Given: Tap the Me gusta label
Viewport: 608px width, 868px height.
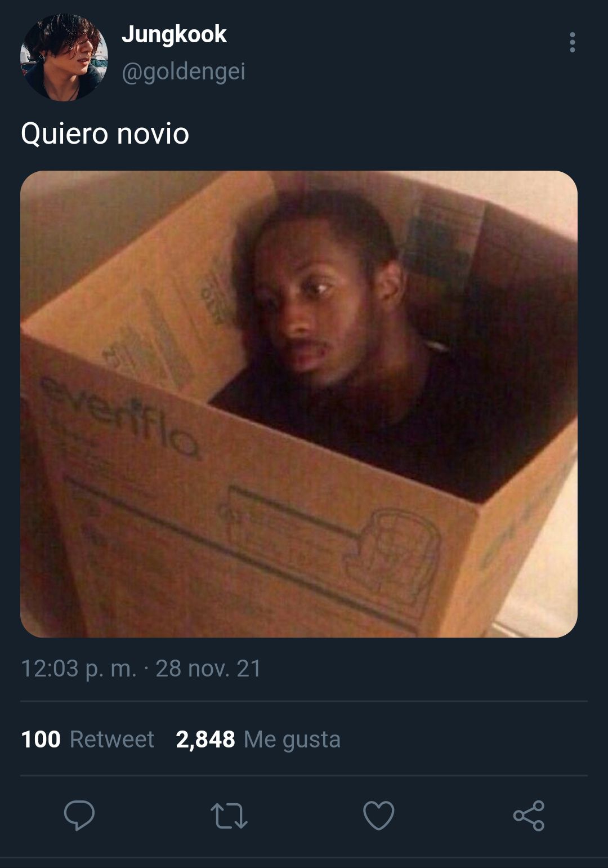Looking at the screenshot, I should pos(292,740).
